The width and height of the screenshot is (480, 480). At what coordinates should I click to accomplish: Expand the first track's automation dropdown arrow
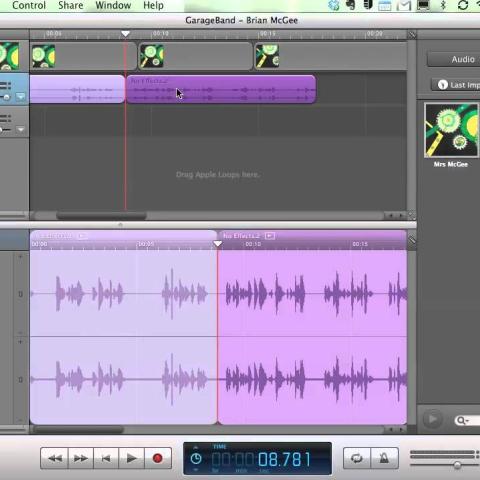point(21,97)
